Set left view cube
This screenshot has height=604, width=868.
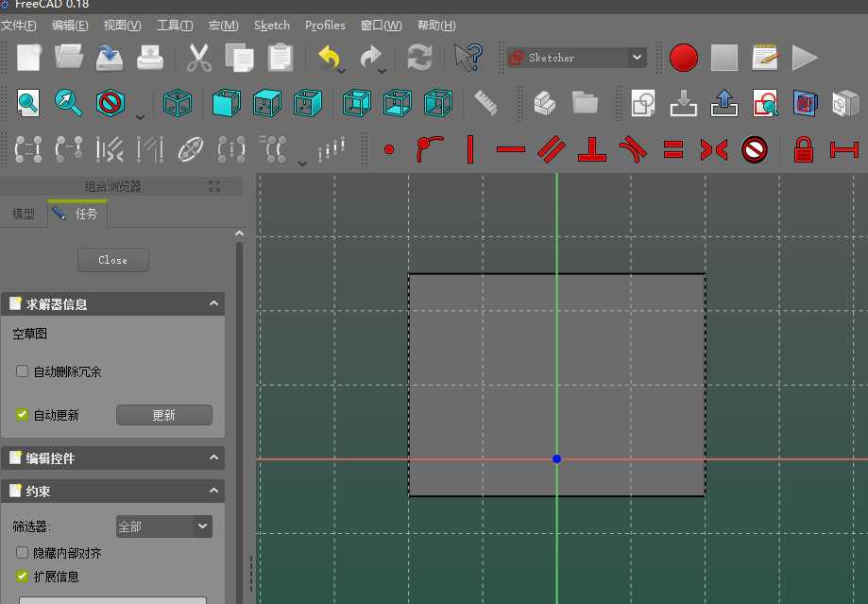[x=438, y=103]
